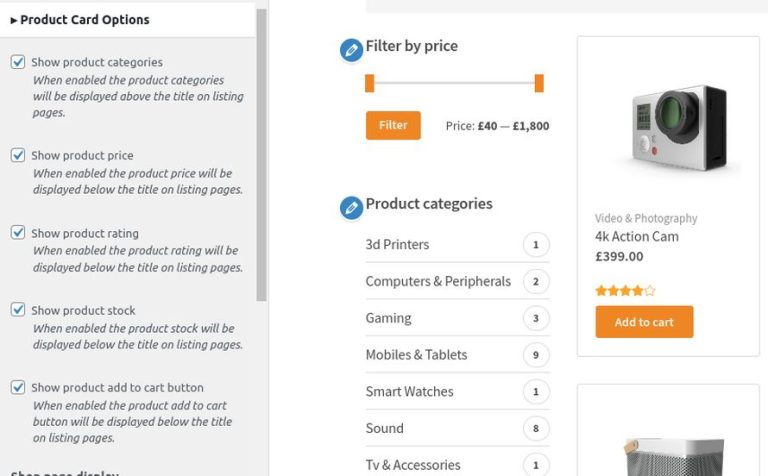Open the Computers & Peripherals category
The height and width of the screenshot is (476, 768).
click(x=438, y=281)
